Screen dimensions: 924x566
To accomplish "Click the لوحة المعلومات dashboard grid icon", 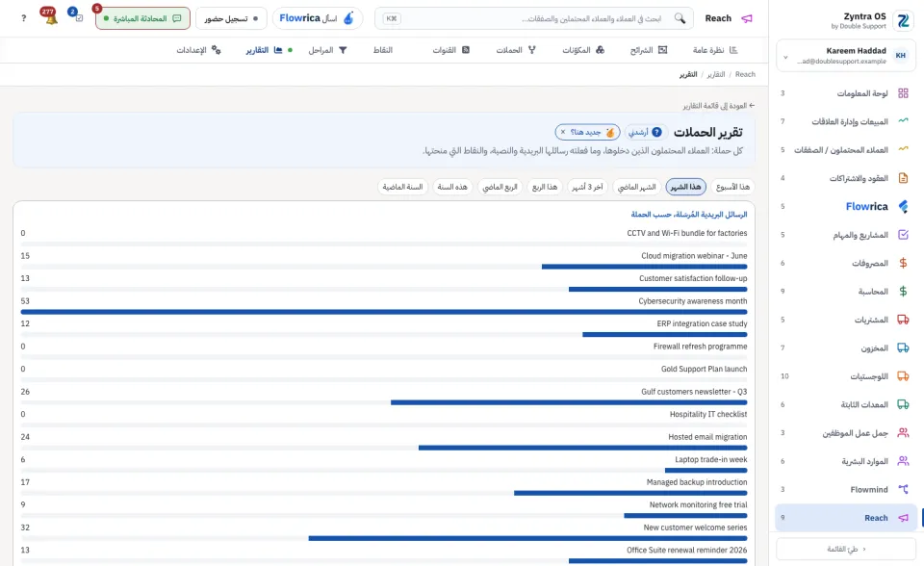I will (x=903, y=93).
